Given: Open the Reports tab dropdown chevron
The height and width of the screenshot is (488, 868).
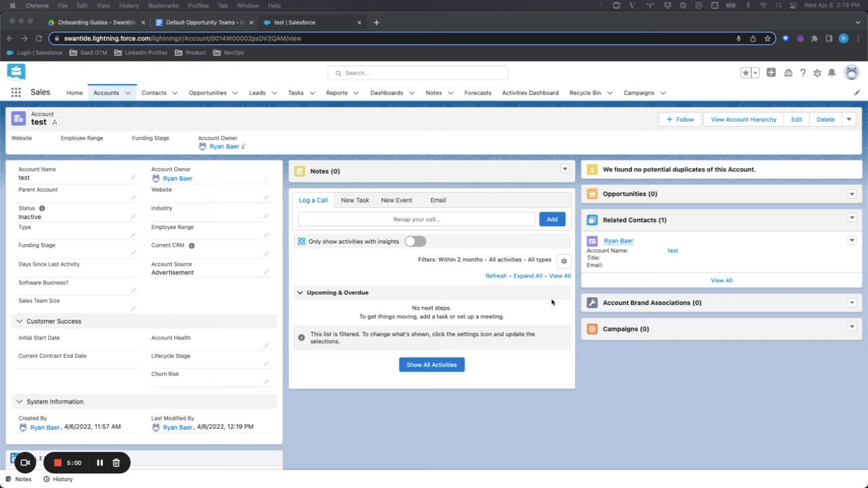Looking at the screenshot, I should pyautogui.click(x=356, y=93).
